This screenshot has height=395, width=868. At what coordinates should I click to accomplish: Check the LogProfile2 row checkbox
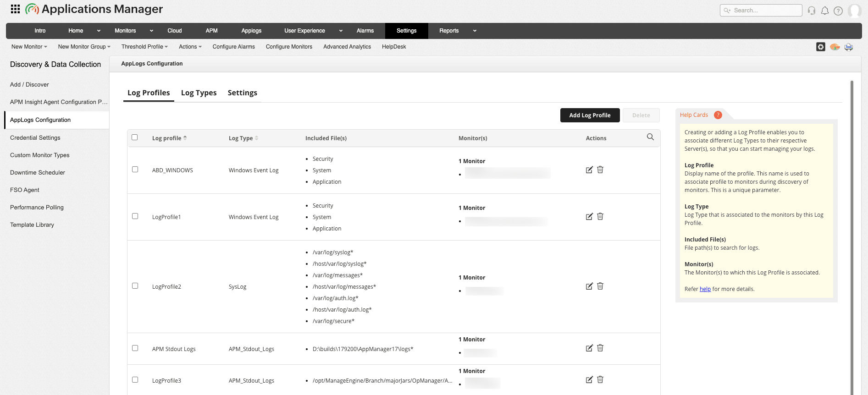135,285
